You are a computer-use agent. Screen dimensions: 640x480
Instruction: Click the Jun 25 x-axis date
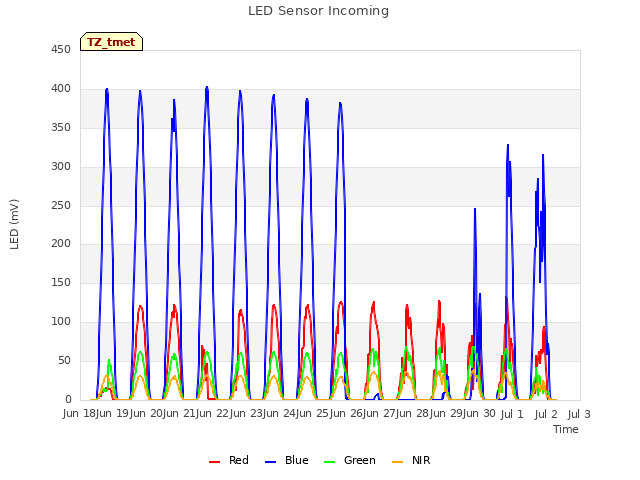click(313, 414)
